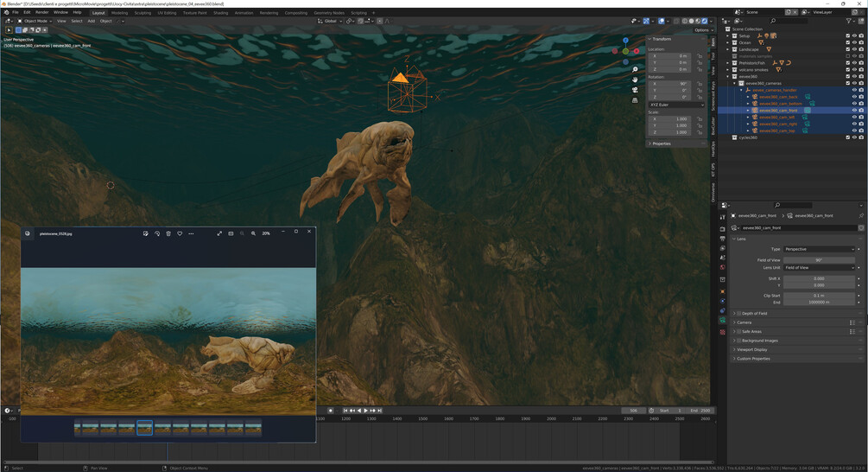Select rendered viewport shading mode
Viewport: 868px width, 472px height.
(705, 21)
